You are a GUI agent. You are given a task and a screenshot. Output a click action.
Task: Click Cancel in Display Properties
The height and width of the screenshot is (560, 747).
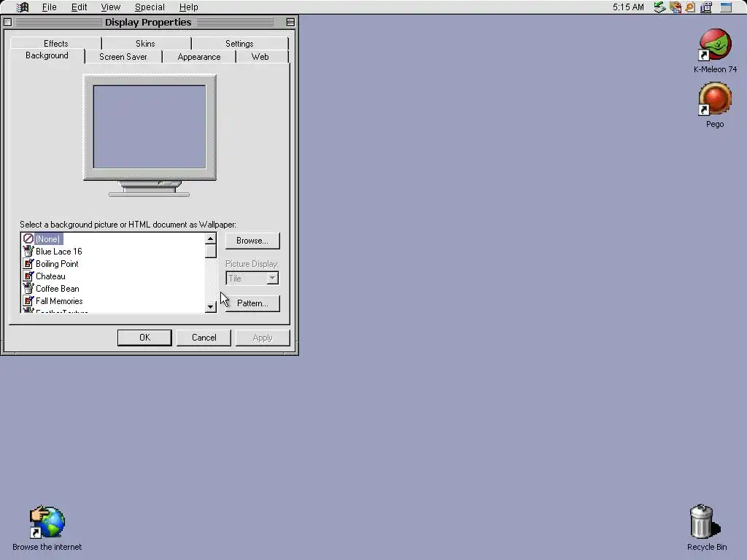coord(204,338)
